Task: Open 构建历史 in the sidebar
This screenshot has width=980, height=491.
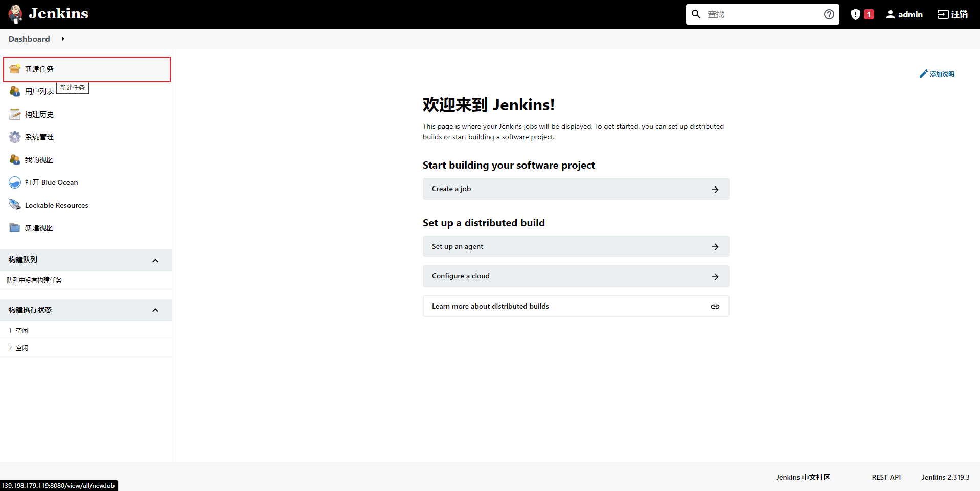Action: pyautogui.click(x=39, y=114)
